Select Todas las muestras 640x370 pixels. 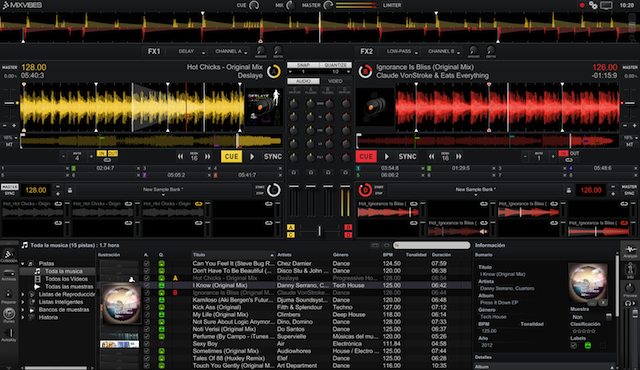pyautogui.click(x=69, y=287)
